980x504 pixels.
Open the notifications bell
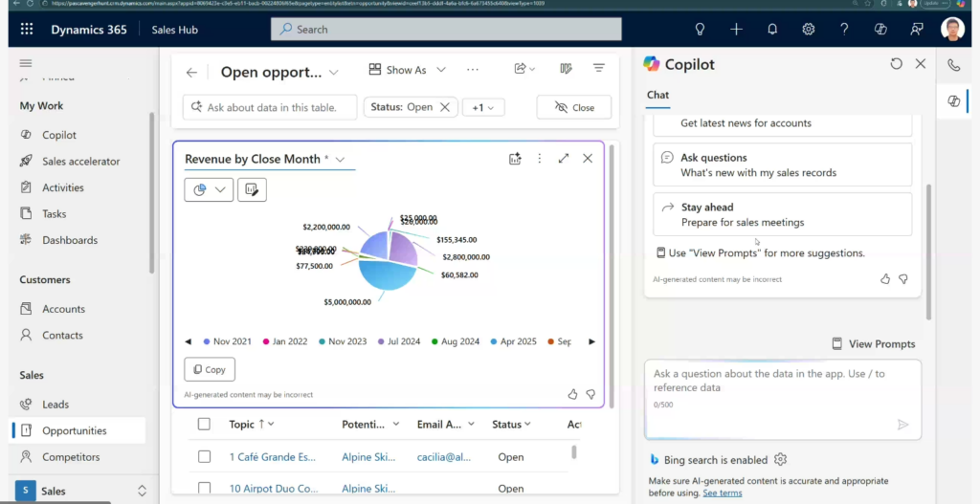[772, 30]
